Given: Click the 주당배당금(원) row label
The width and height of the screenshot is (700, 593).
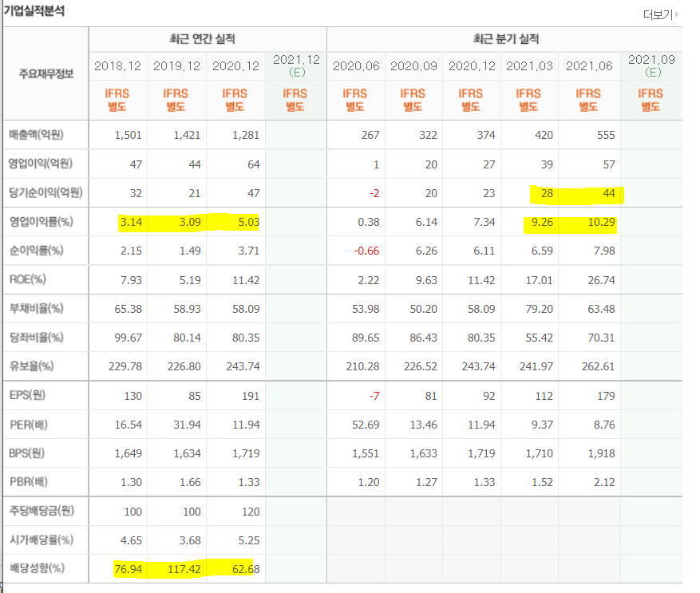Looking at the screenshot, I should point(42,510).
